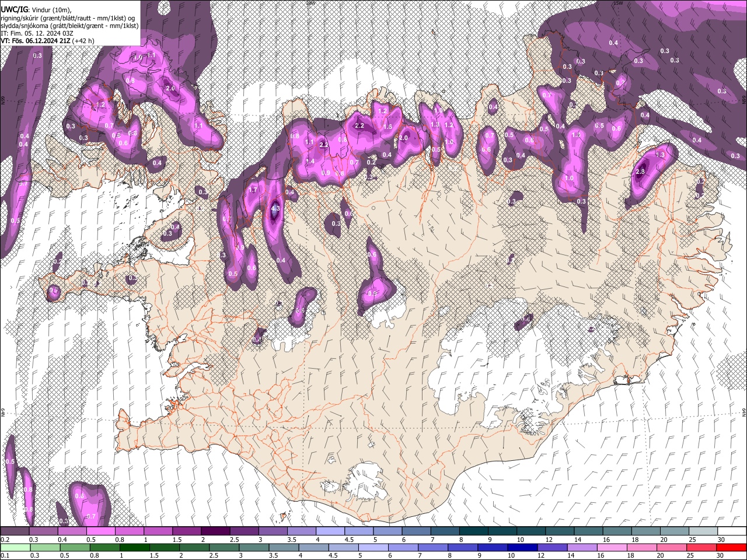This screenshot has height=560, width=747.
Task: Click the bright red swatch above the 30 label
Action: (x=732, y=547)
